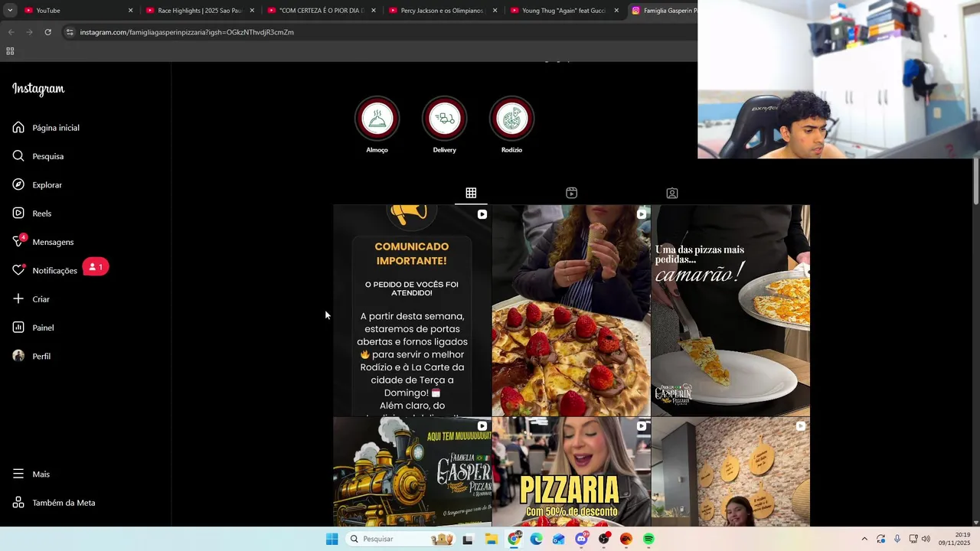Select the posts grid tab

point(471,193)
